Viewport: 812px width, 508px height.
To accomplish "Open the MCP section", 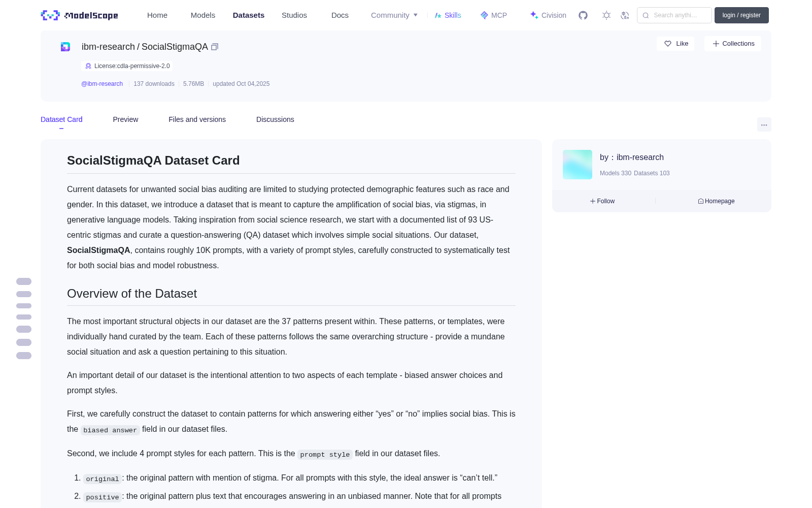I will coord(493,15).
